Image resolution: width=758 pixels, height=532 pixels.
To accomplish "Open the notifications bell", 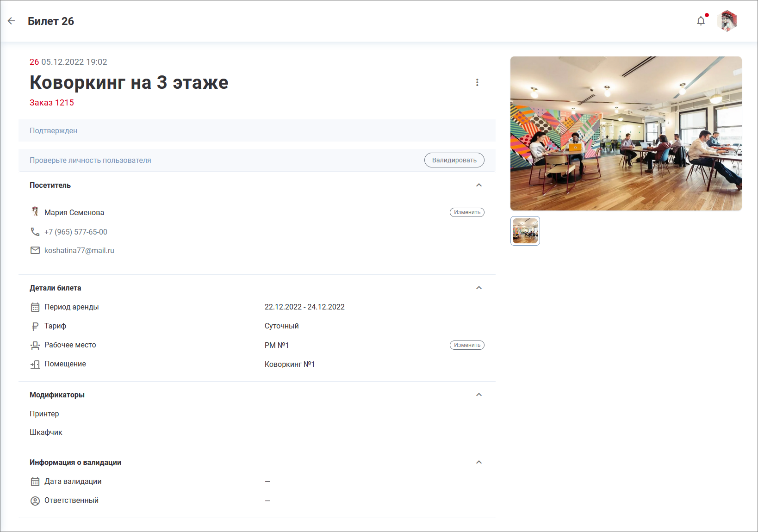I will point(701,21).
